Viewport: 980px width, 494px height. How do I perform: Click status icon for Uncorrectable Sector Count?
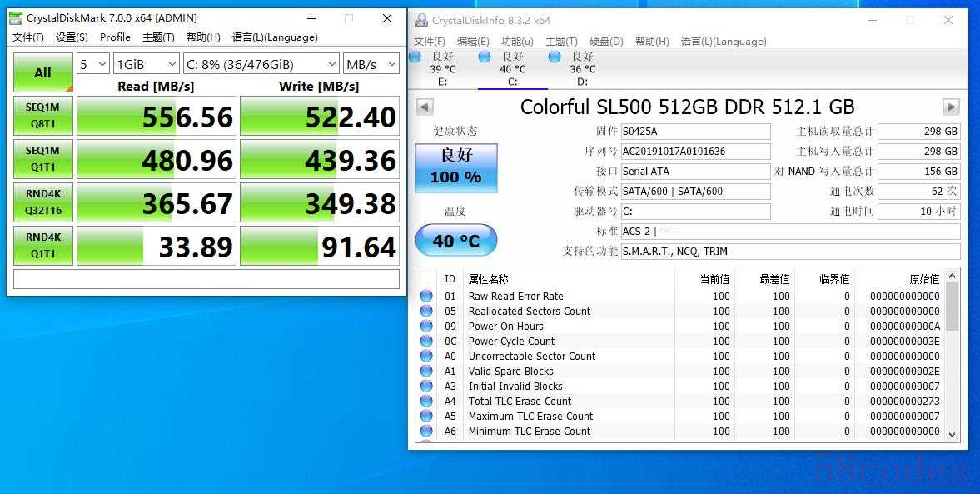[x=426, y=356]
